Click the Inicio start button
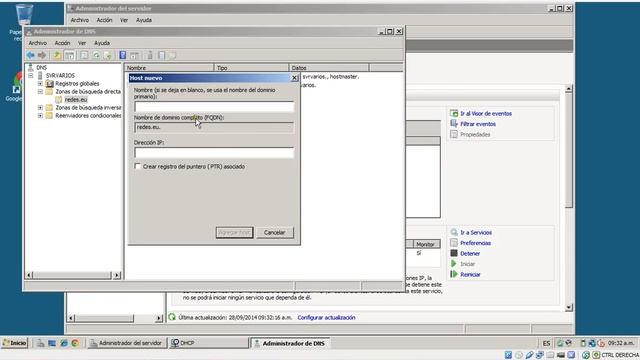 [15, 343]
